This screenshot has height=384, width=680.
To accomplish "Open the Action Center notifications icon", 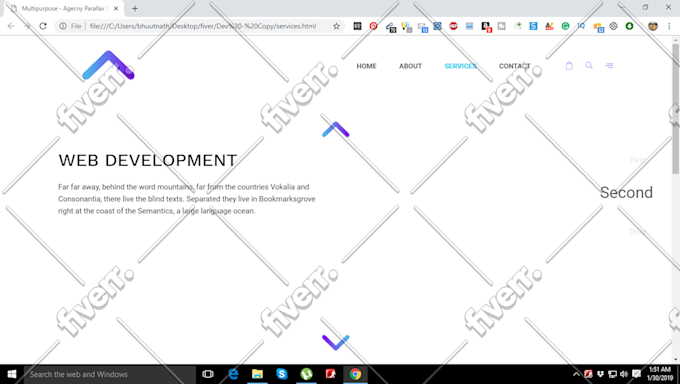I will pos(636,374).
